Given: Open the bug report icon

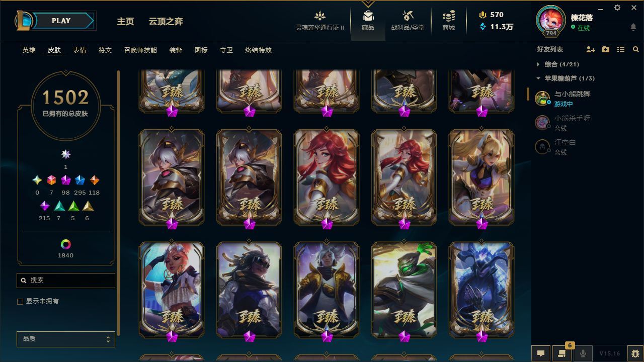Looking at the screenshot, I should pos(635,353).
